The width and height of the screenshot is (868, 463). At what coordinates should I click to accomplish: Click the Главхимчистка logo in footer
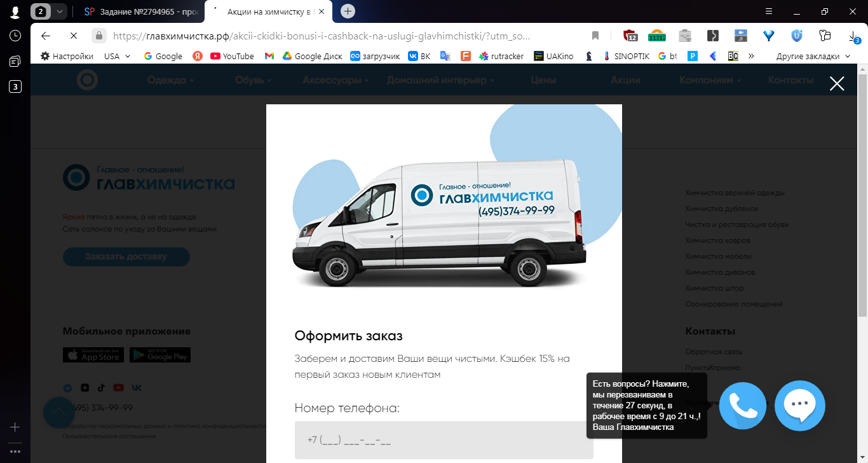(x=149, y=177)
